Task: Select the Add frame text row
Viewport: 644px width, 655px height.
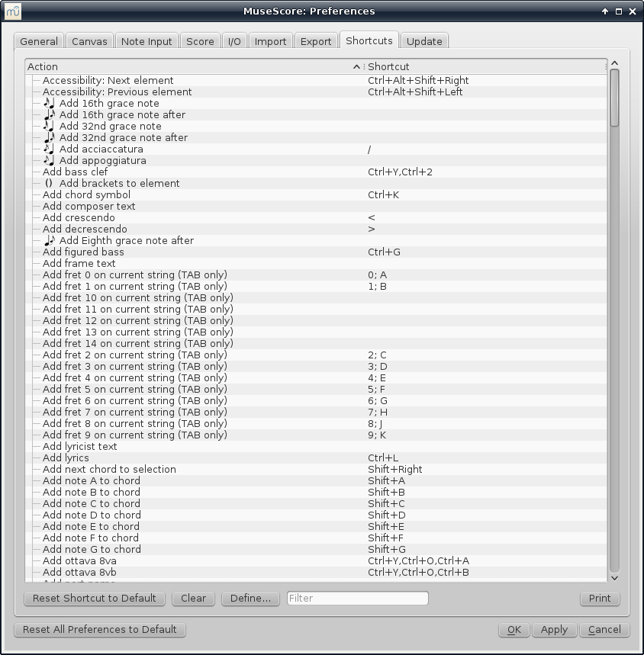Action: click(316, 264)
